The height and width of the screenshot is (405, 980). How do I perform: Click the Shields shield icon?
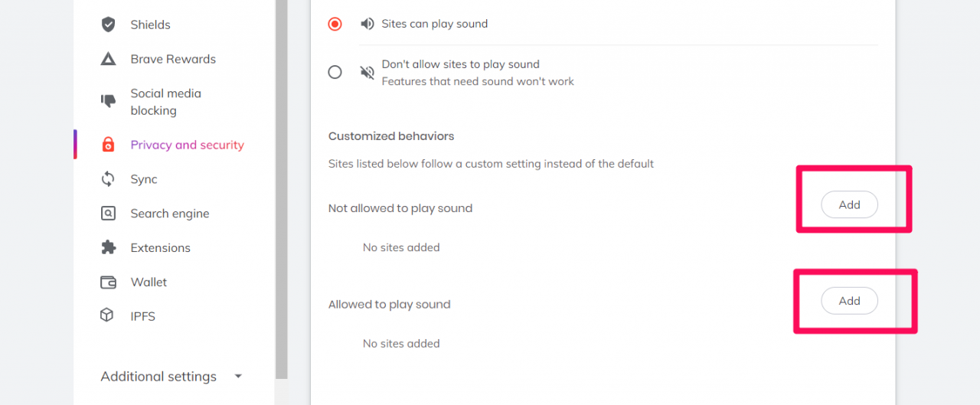[x=109, y=24]
